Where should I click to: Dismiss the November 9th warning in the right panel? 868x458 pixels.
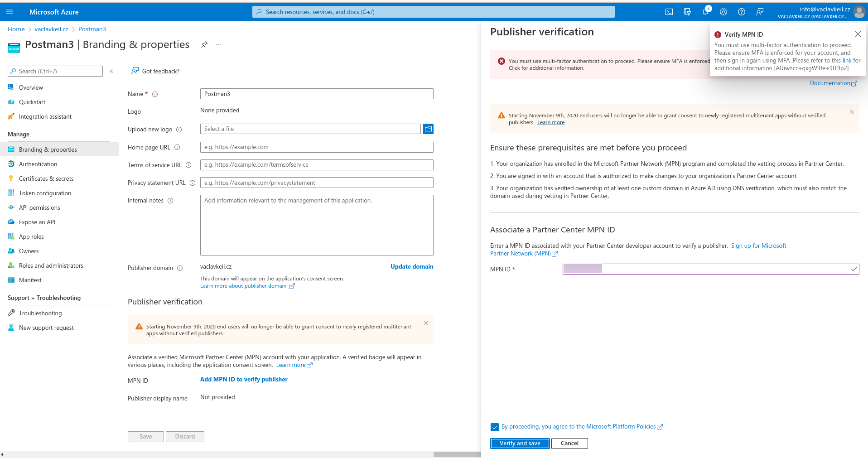point(852,112)
